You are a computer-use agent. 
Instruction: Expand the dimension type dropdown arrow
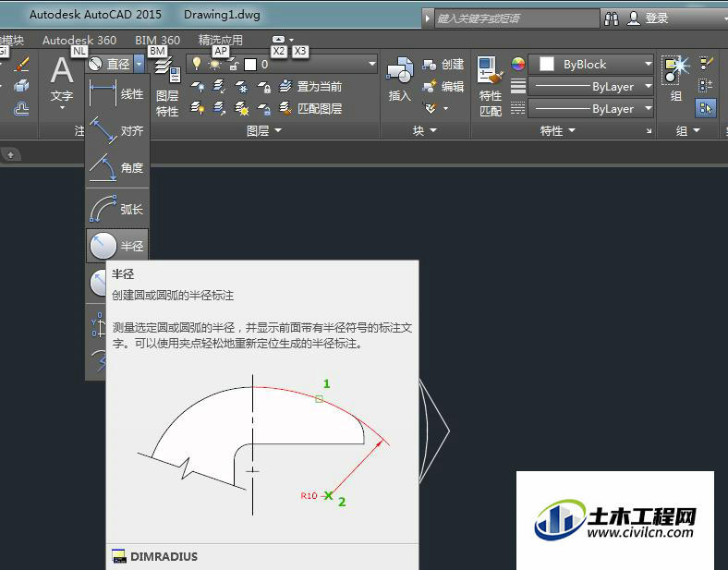(x=139, y=64)
